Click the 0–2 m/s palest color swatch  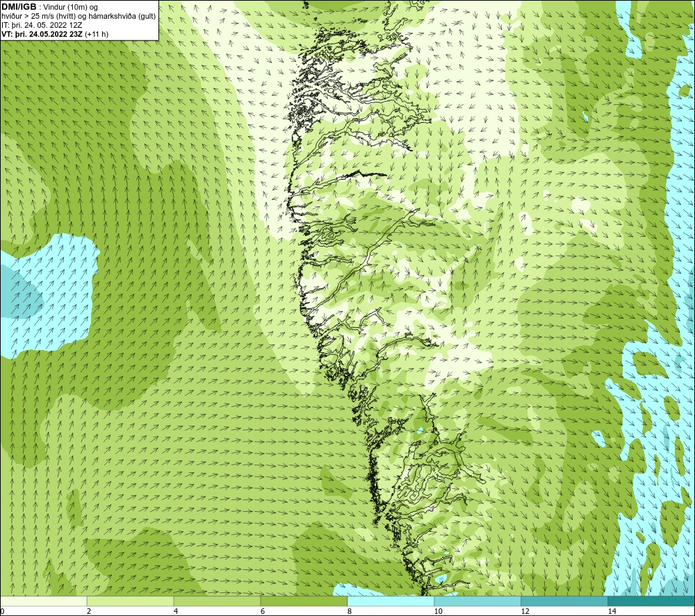43,601
